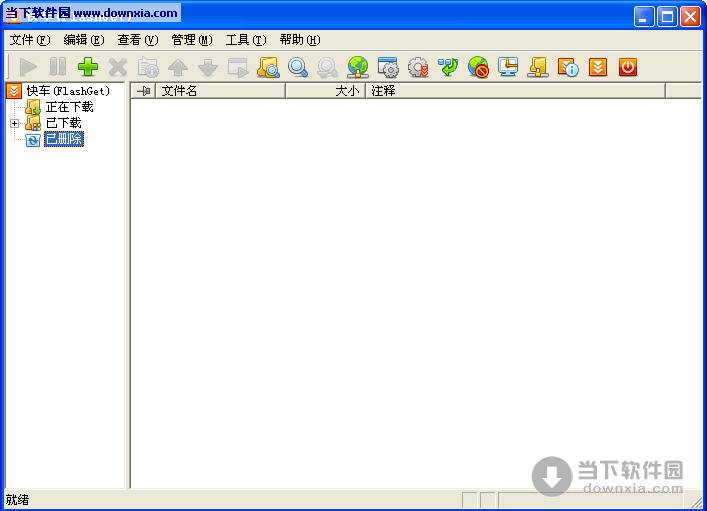Image resolution: width=707 pixels, height=511 pixels.
Task: Click the red power button icon
Action: (628, 67)
